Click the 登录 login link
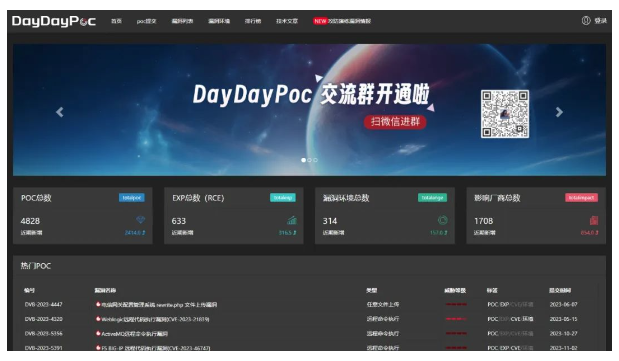The image size is (619, 361). click(x=600, y=21)
